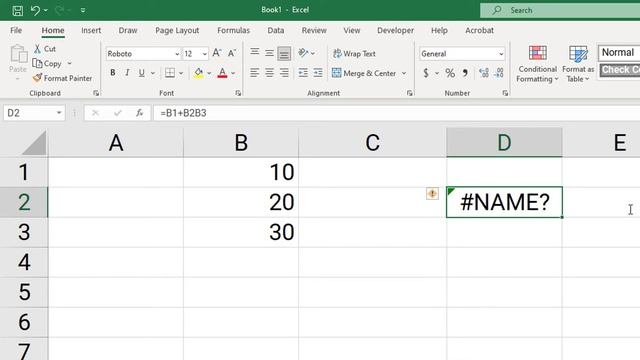Open Customize Quick Access Toolbar dropdown
Image resolution: width=640 pixels, height=360 pixels.
point(83,10)
